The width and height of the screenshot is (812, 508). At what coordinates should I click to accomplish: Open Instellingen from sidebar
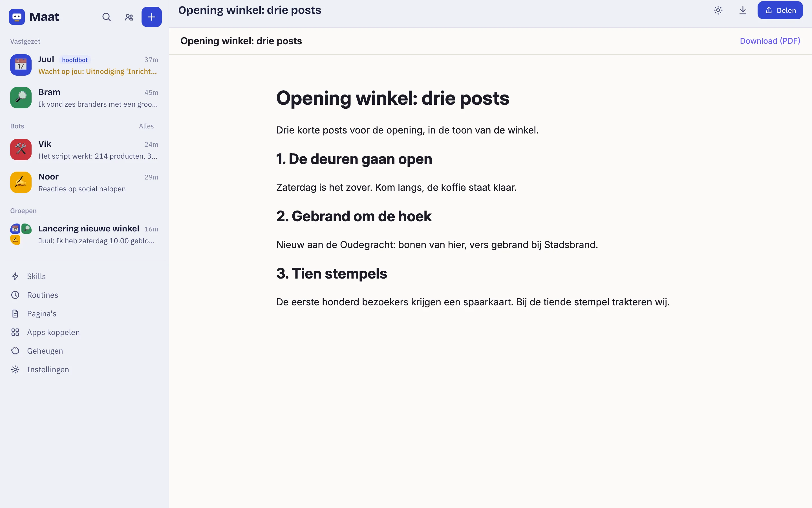coord(84,370)
